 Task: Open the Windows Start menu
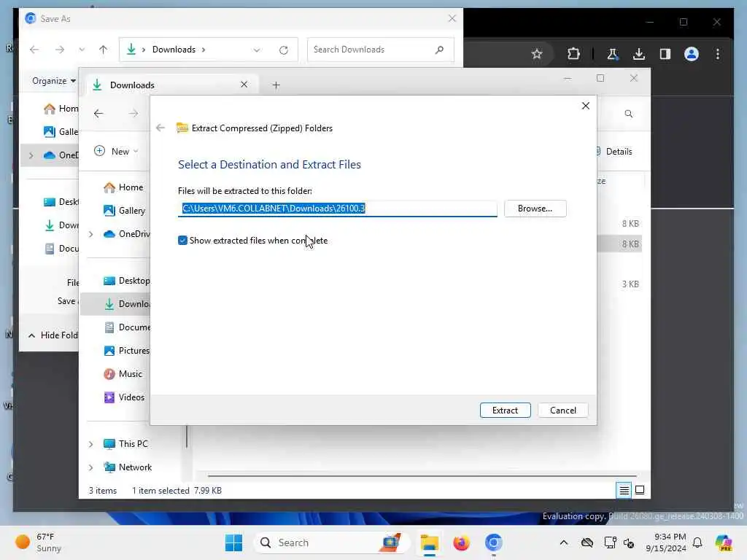pyautogui.click(x=233, y=542)
